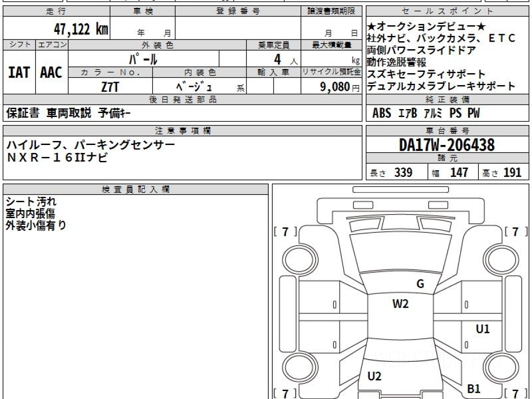Select the シート汚れ inspector note
The image size is (532, 399).
[x=31, y=202]
